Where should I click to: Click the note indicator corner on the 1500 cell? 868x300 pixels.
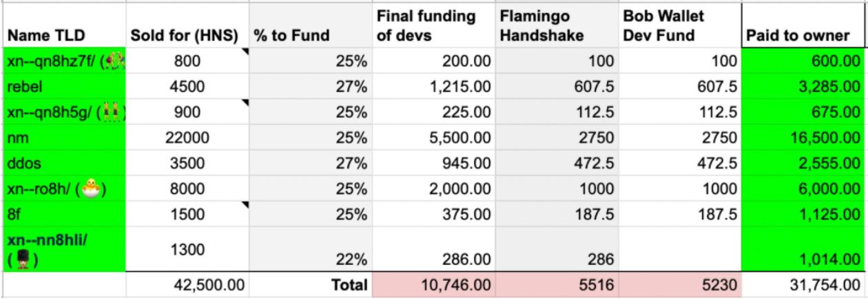pyautogui.click(x=246, y=204)
